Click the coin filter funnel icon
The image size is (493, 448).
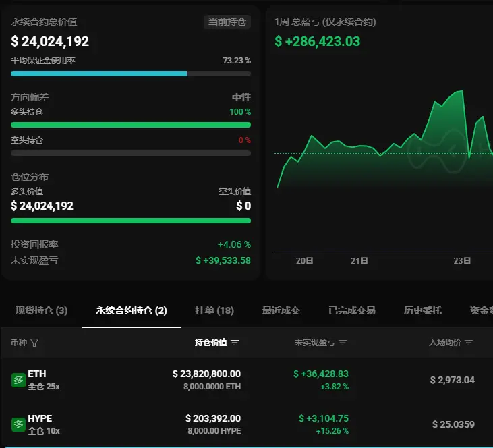(34, 343)
